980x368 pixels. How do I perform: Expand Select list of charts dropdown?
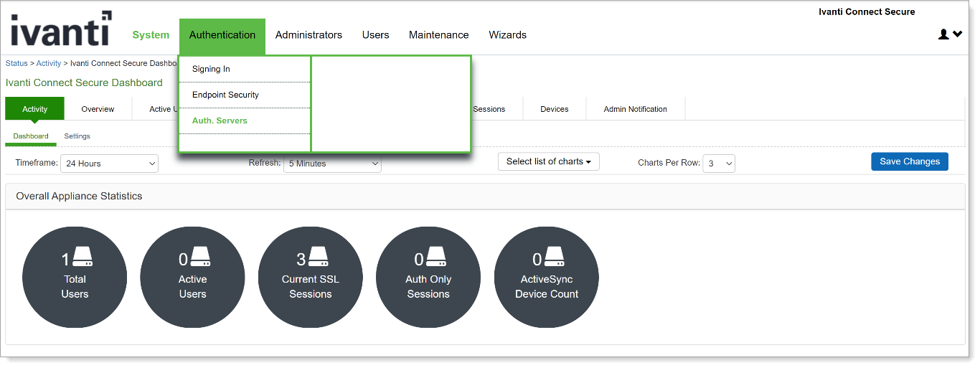pos(548,161)
